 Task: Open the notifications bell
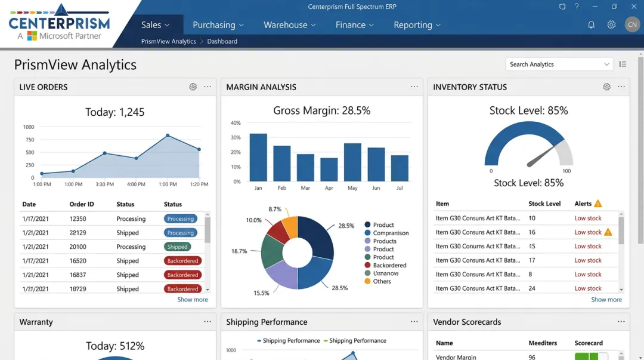pyautogui.click(x=591, y=24)
